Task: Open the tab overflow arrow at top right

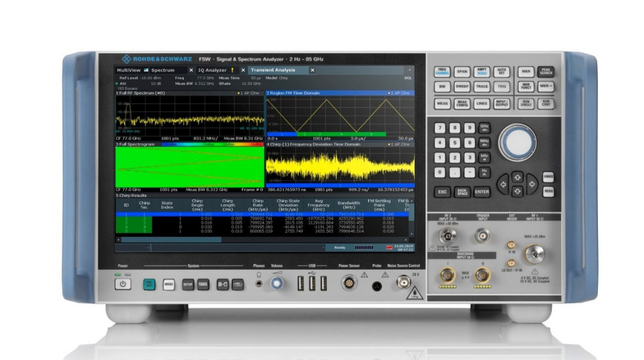Action: click(410, 70)
